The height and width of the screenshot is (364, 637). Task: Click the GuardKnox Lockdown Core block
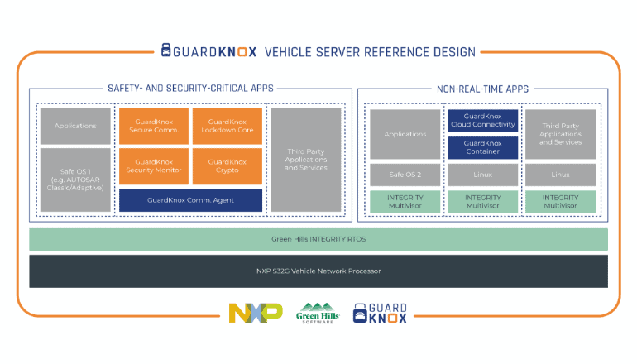coord(227,126)
